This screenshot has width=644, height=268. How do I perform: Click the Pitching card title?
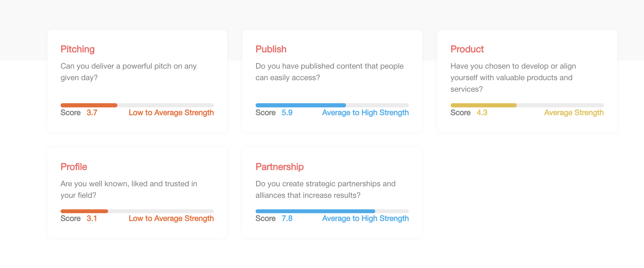(x=78, y=49)
